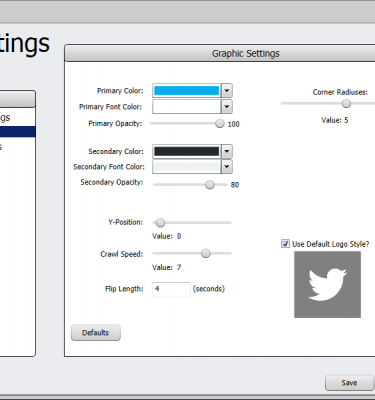This screenshot has height=400, width=375.
Task: Click the Secondary Opacity value 80
Action: click(235, 185)
